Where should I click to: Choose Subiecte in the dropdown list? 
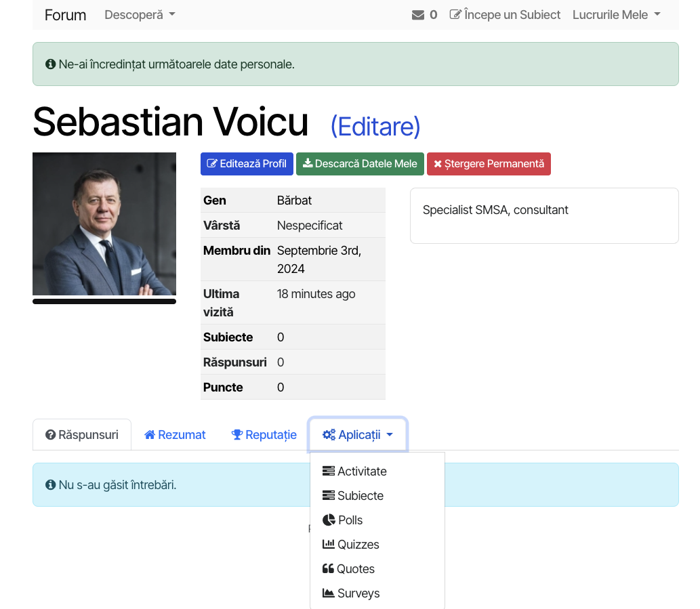click(360, 496)
